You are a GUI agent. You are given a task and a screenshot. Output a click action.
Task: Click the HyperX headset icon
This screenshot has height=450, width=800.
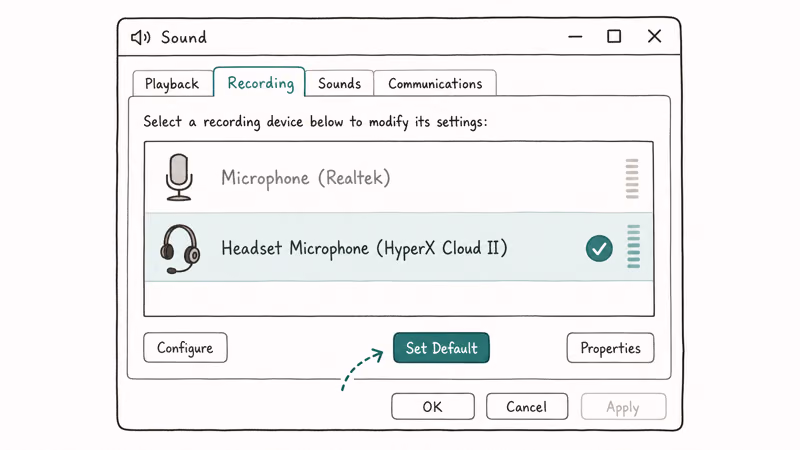(x=180, y=249)
